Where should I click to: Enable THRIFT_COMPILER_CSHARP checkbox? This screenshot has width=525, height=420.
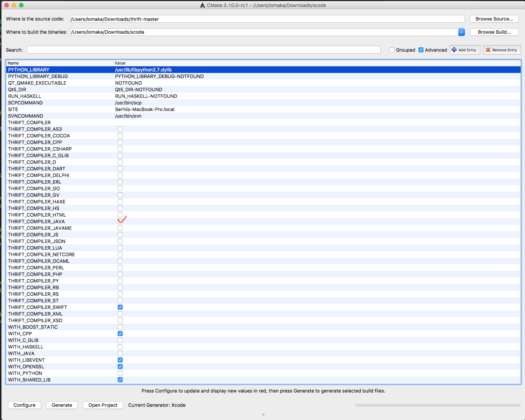pos(120,149)
